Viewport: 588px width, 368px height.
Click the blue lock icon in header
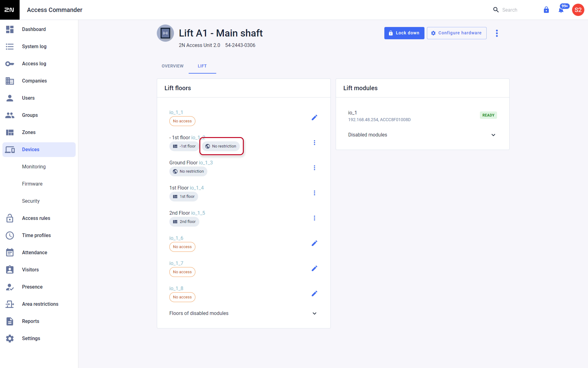(546, 10)
